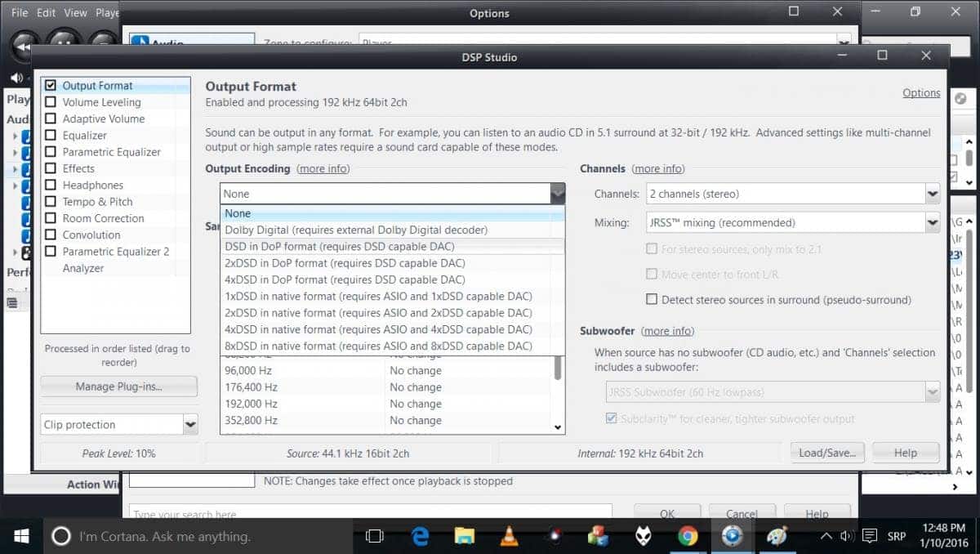Viewport: 980px width, 554px height.
Task: Tick the Equalizer checkbox
Action: pos(51,135)
